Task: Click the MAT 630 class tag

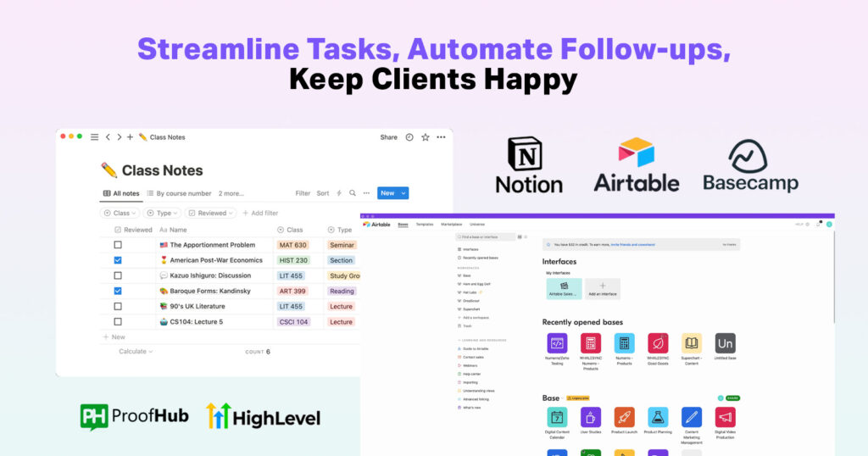Action: pyautogui.click(x=292, y=245)
